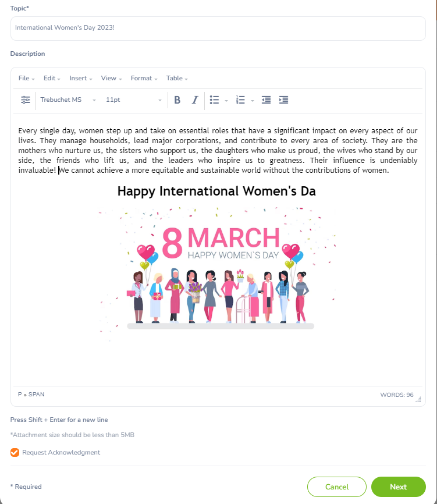
Task: Click the toolbar settings sliders icon
Action: coord(25,100)
